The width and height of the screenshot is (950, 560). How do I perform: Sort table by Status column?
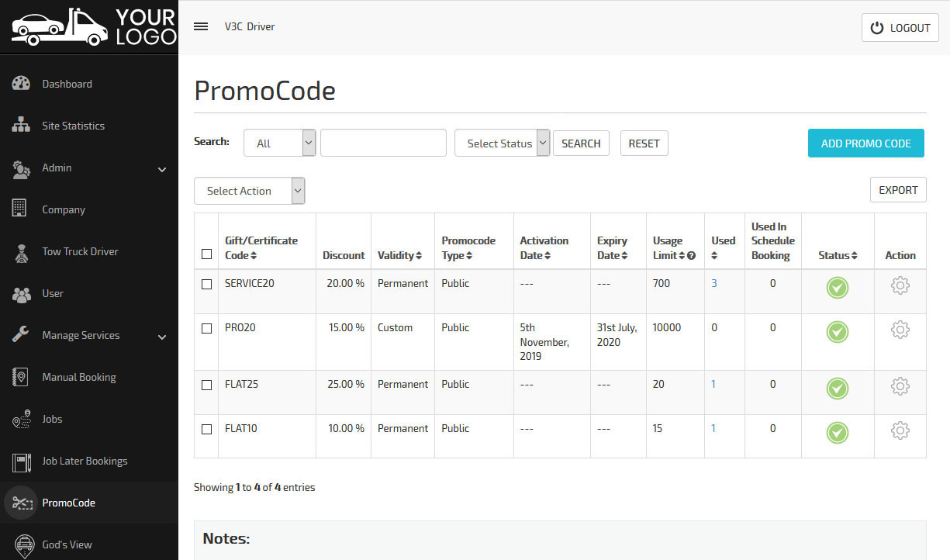coord(838,255)
